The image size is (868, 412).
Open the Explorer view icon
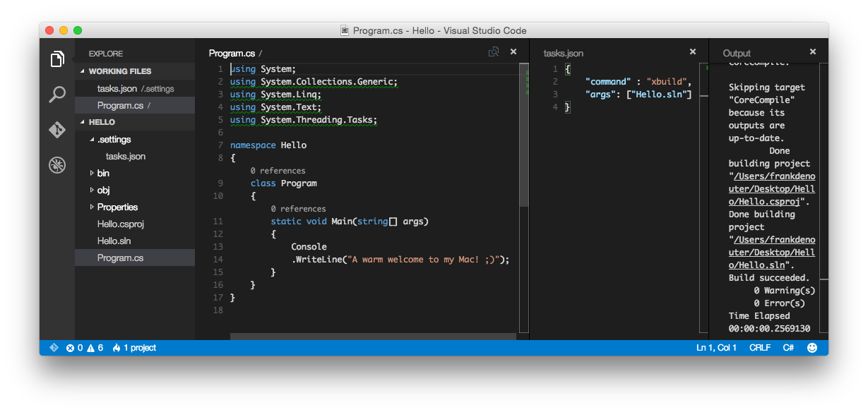click(57, 60)
